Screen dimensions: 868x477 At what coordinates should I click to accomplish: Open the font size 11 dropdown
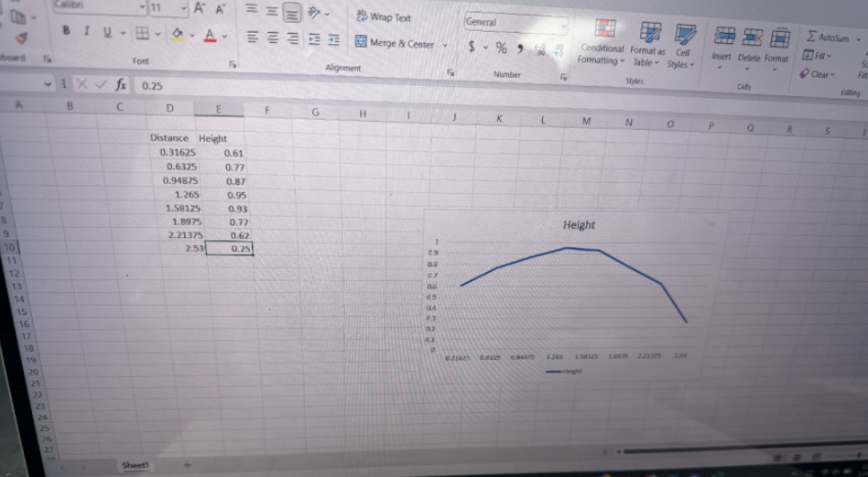[x=184, y=8]
